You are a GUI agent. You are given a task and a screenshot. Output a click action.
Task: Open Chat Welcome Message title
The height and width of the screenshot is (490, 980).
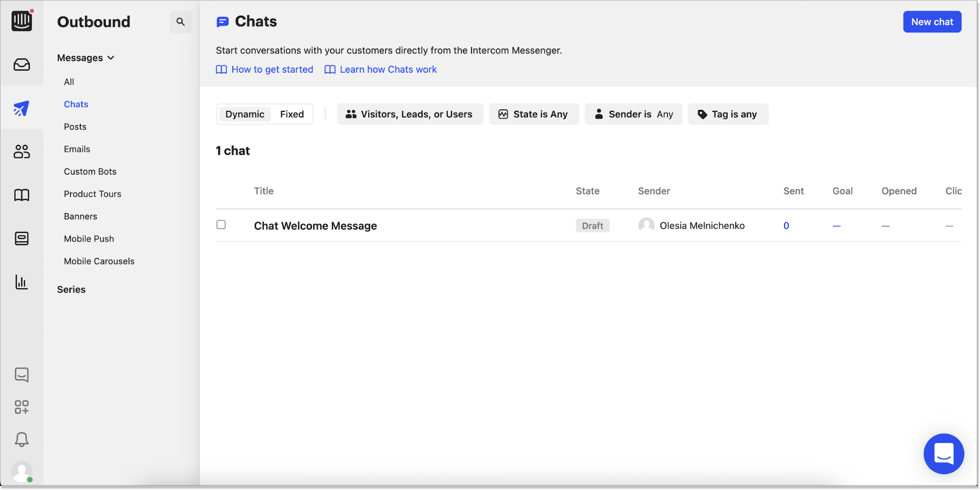pyautogui.click(x=315, y=226)
